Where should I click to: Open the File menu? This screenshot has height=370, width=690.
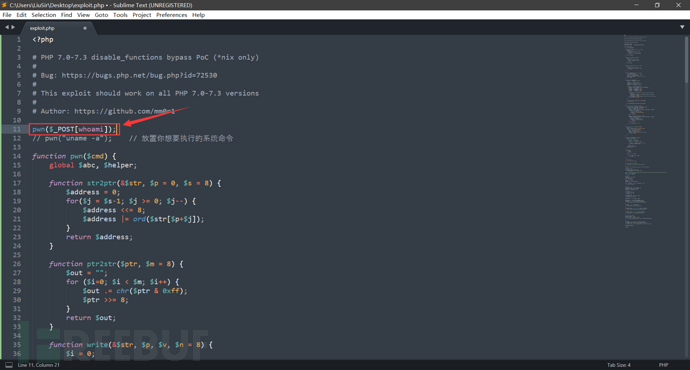(7, 15)
